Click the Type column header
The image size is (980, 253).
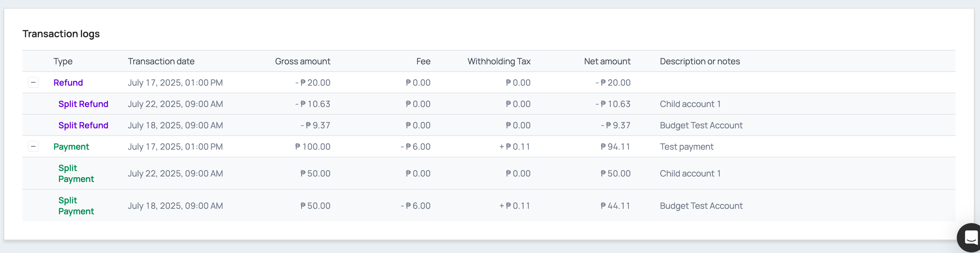click(x=63, y=61)
